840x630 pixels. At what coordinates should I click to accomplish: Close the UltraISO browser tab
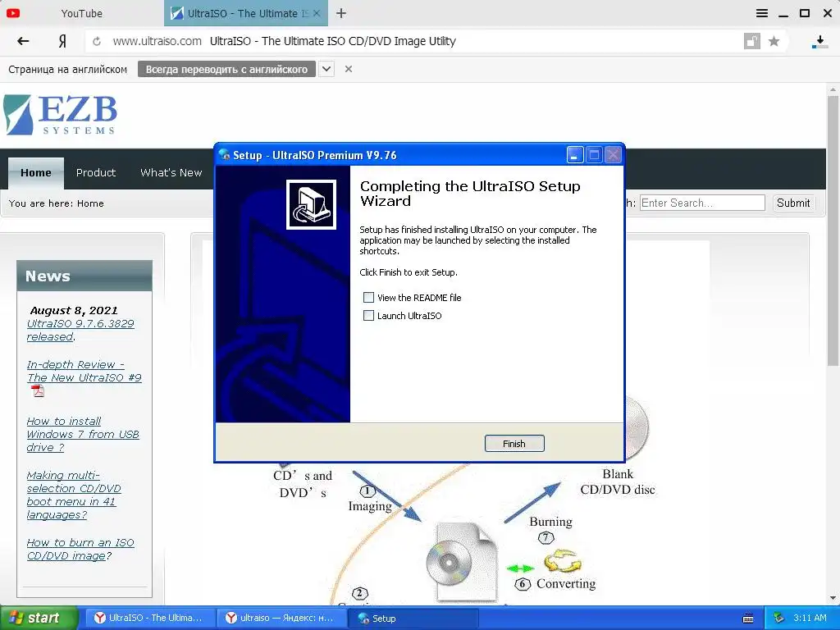[x=317, y=13]
